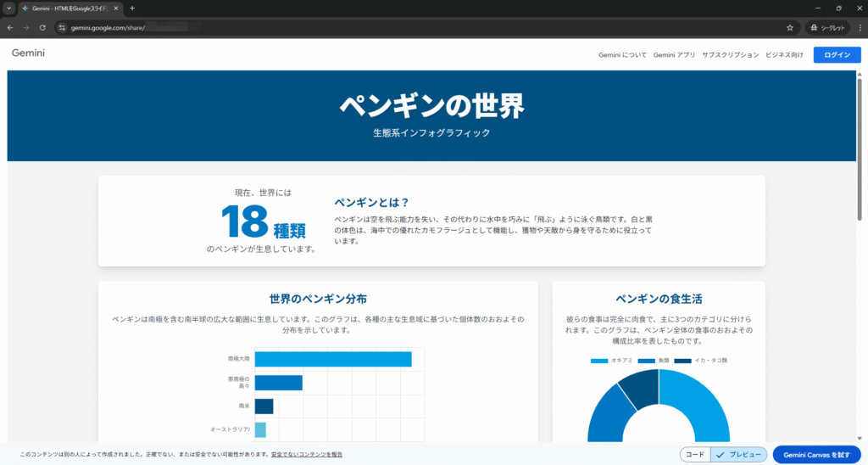
Task: Click the 南極大陸 bar in the distribution chart
Action: pos(332,359)
